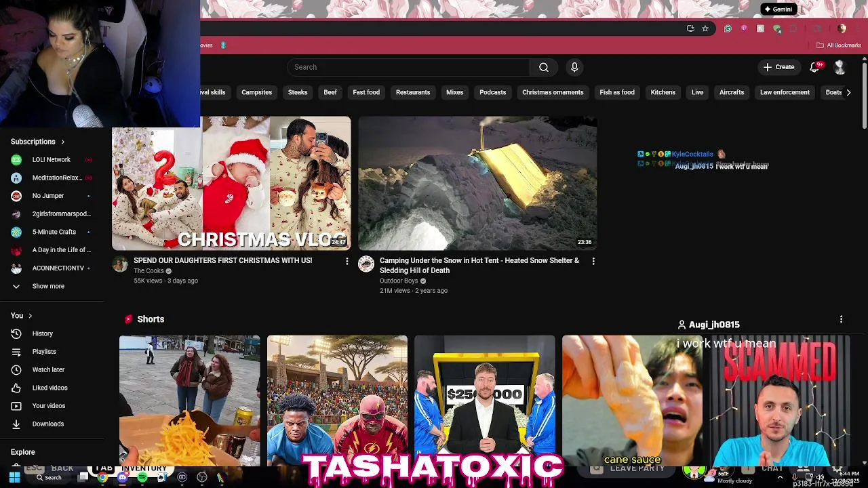The width and height of the screenshot is (868, 488).
Task: Open Task View on the taskbar
Action: point(83,477)
